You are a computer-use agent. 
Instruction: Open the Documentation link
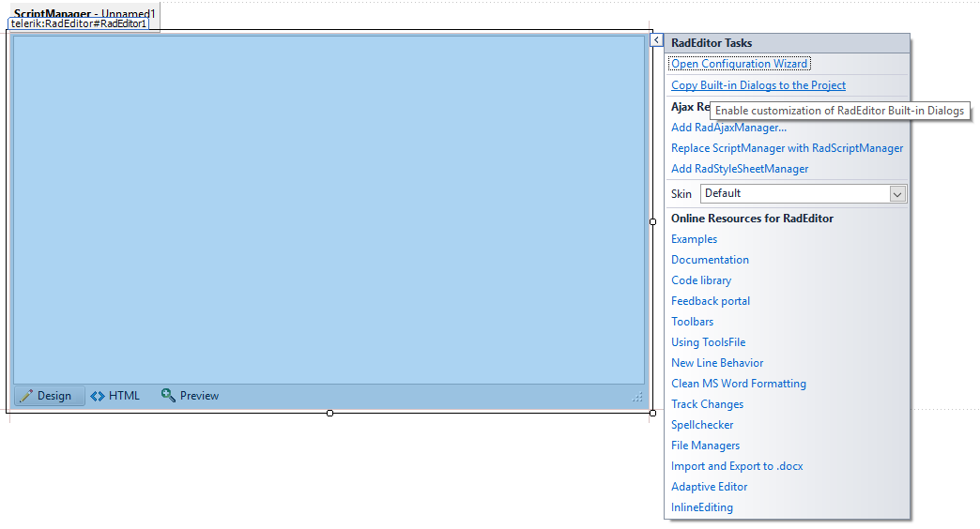pos(710,260)
